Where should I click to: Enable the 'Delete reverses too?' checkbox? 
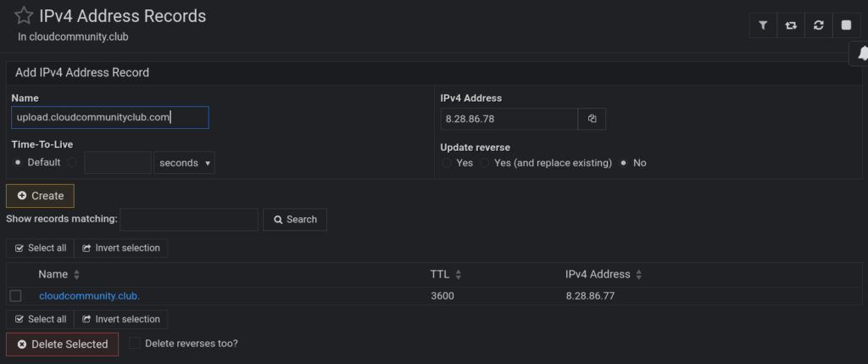click(x=135, y=344)
